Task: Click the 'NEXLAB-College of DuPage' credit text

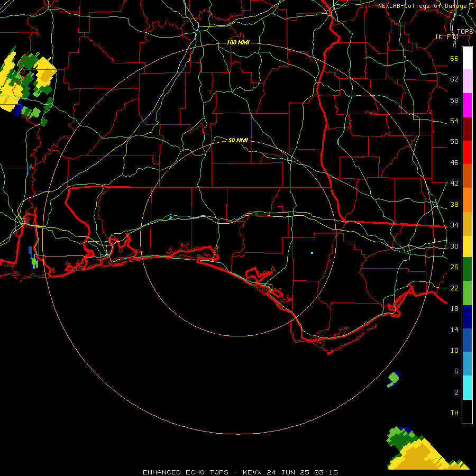Action: point(424,6)
